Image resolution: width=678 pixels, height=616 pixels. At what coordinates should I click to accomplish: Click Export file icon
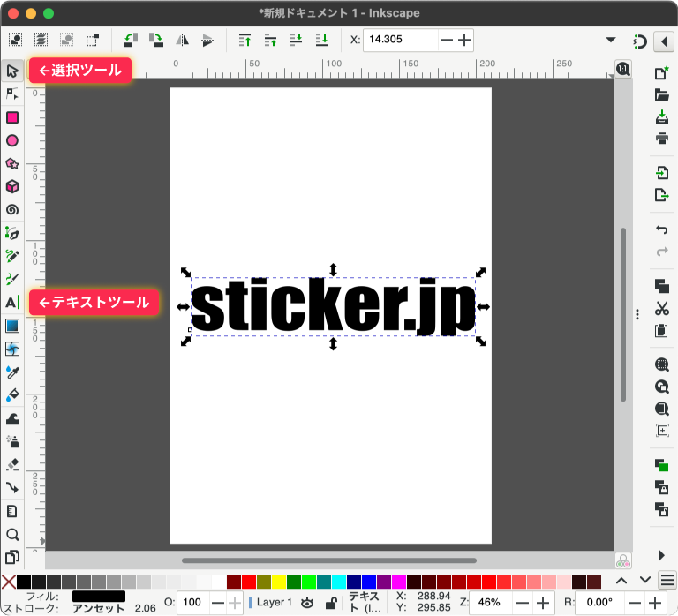661,195
